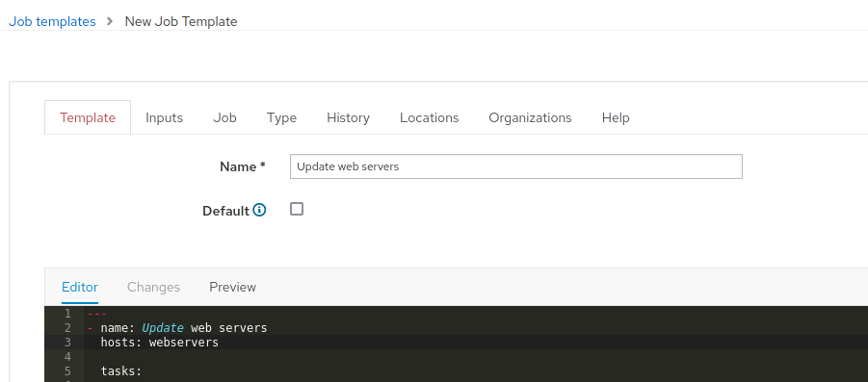
Task: Enable the Default checkbox
Action: click(297, 209)
